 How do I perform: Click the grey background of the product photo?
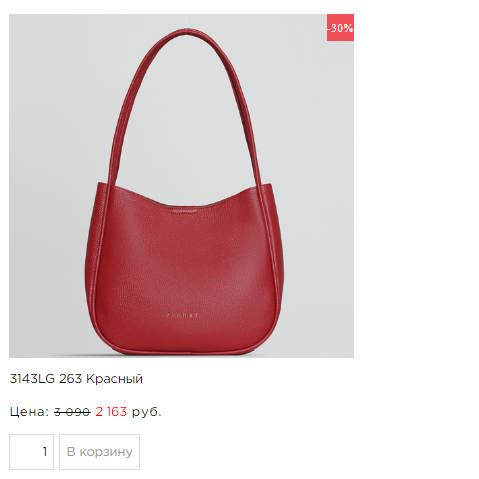[50, 100]
